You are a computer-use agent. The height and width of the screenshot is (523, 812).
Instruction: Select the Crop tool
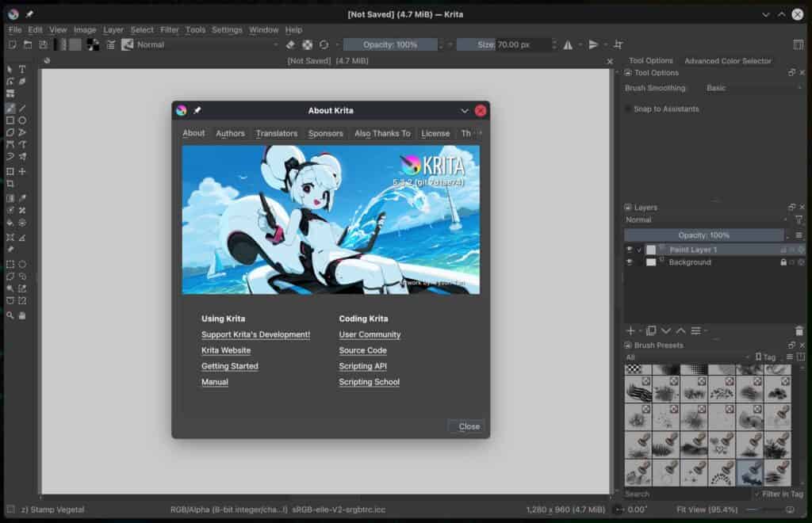pyautogui.click(x=10, y=184)
